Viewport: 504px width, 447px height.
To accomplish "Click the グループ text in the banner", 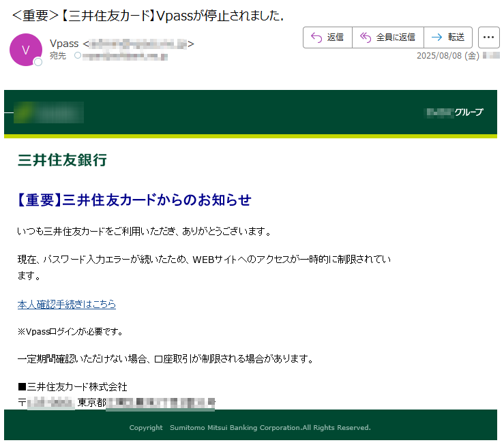I will point(469,112).
